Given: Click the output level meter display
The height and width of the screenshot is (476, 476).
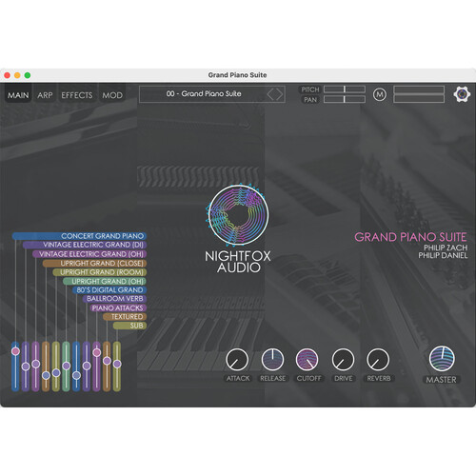Looking at the screenshot, I should point(419,94).
